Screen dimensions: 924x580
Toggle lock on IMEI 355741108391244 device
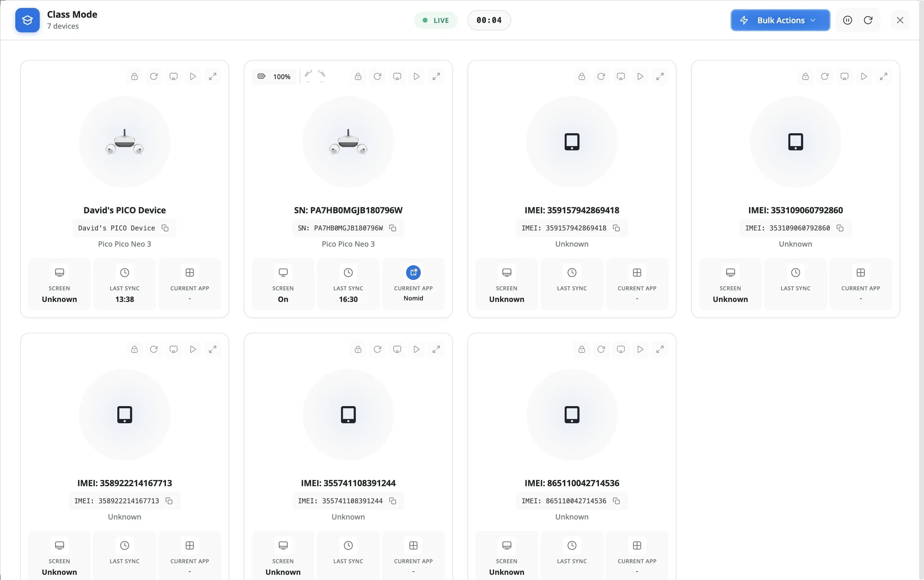(358, 349)
